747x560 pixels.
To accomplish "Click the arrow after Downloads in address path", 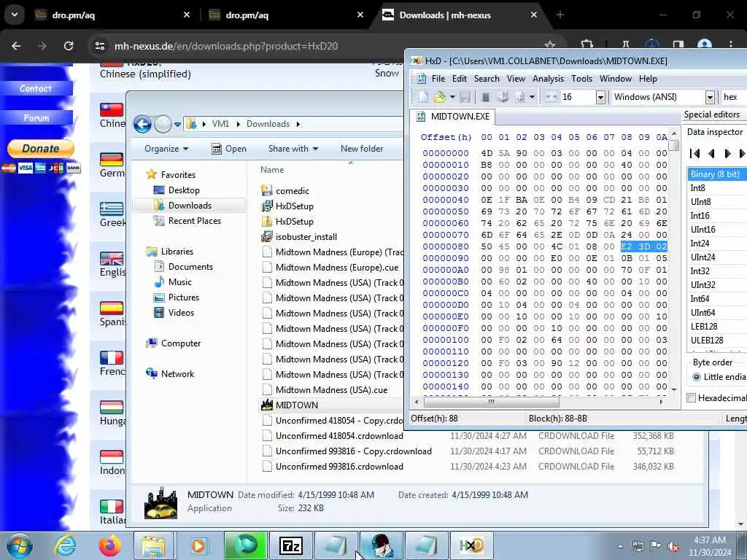I will click(x=298, y=124).
